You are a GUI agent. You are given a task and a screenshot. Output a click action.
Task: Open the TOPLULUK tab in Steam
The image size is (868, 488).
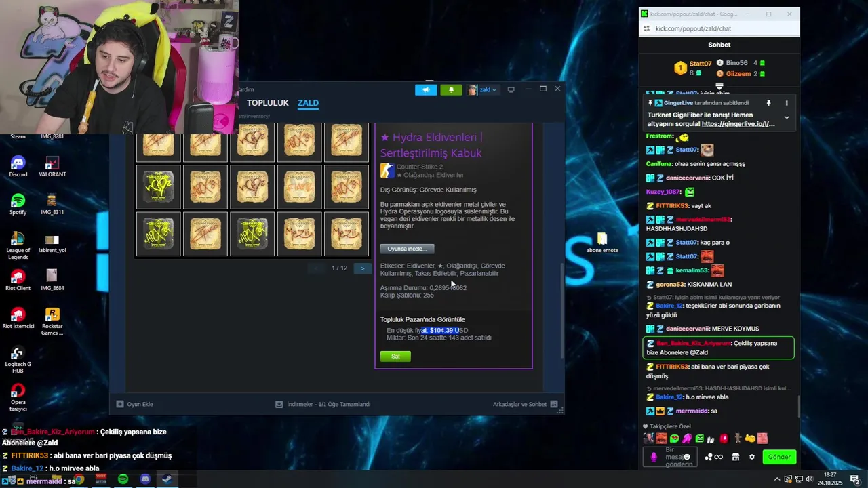tap(268, 103)
